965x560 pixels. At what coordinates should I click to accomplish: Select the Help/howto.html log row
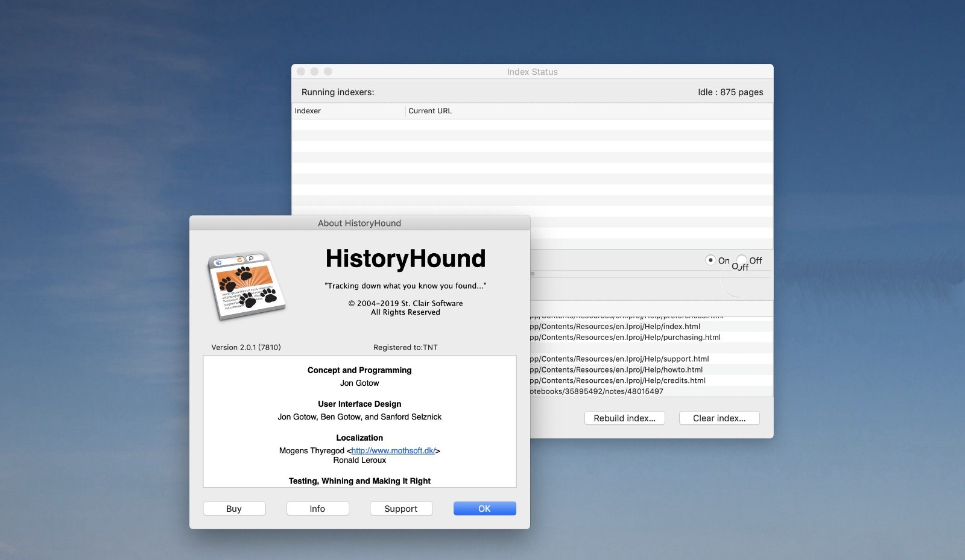tap(651, 370)
